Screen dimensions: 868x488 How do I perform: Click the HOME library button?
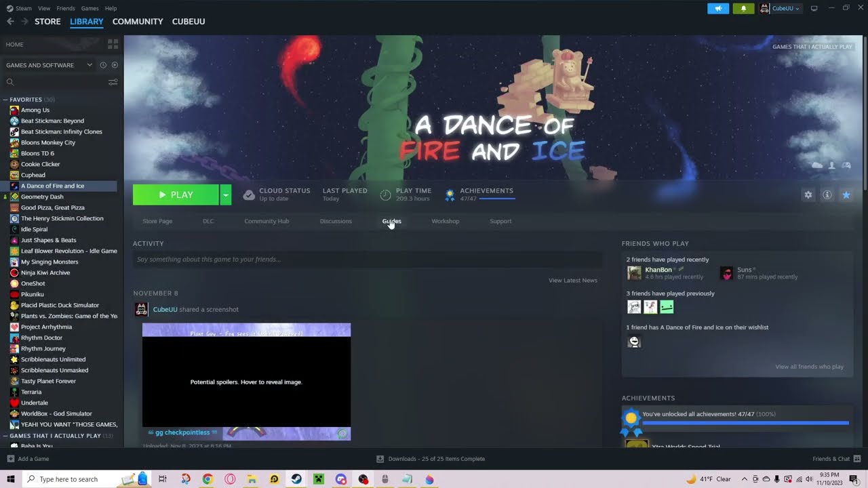coord(15,44)
